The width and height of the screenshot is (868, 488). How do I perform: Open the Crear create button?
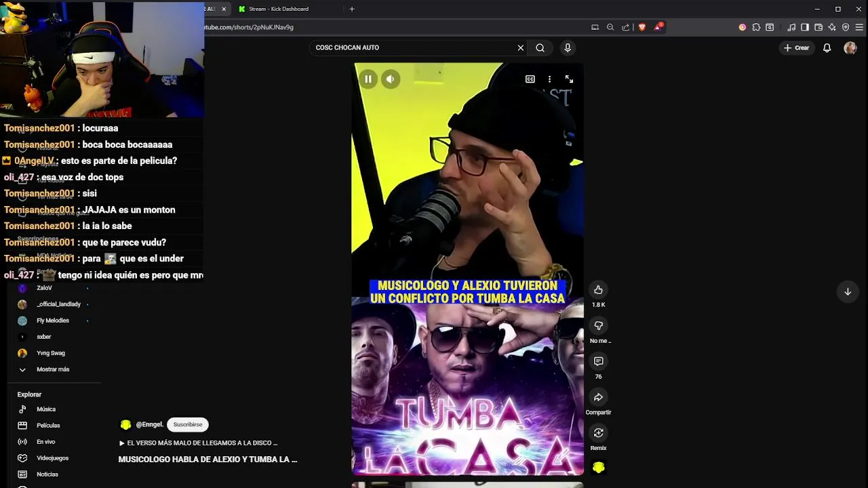797,47
